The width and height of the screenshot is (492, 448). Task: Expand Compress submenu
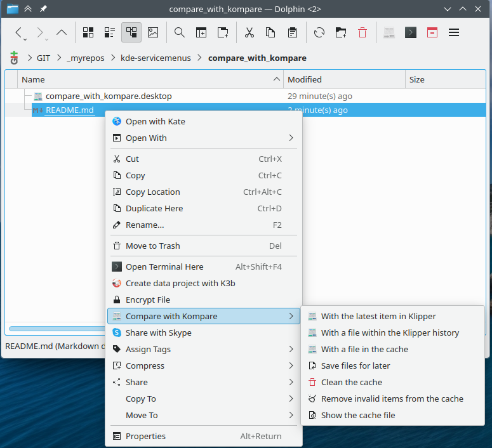coord(203,366)
